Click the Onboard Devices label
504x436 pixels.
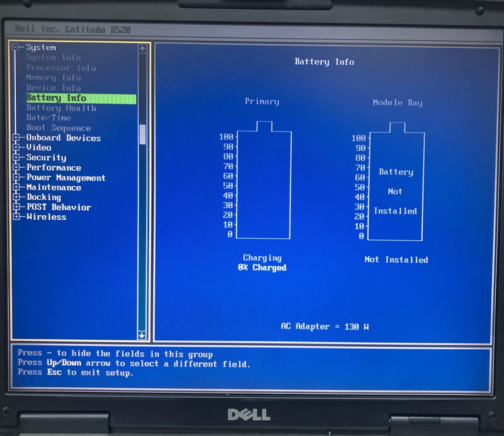(x=63, y=138)
